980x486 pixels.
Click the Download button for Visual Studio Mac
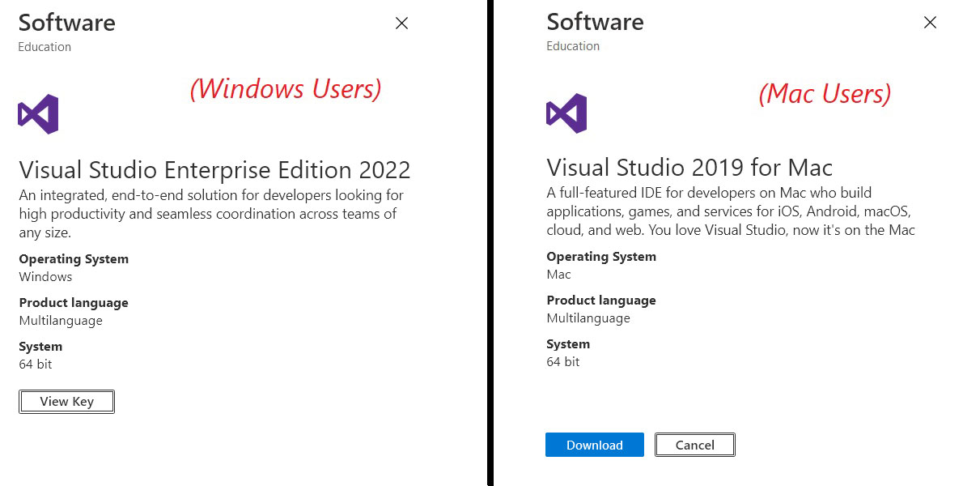(x=594, y=445)
